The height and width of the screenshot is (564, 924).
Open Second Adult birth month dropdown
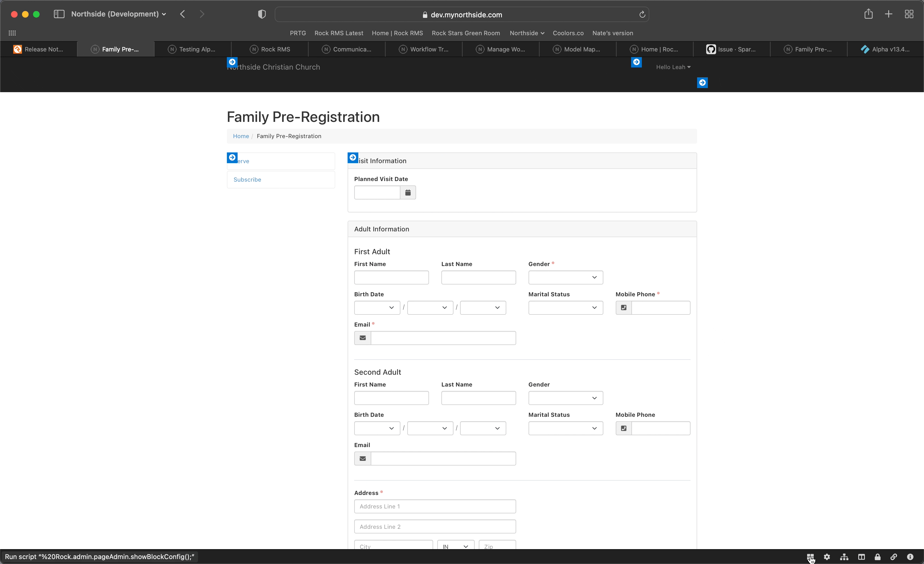click(x=377, y=428)
